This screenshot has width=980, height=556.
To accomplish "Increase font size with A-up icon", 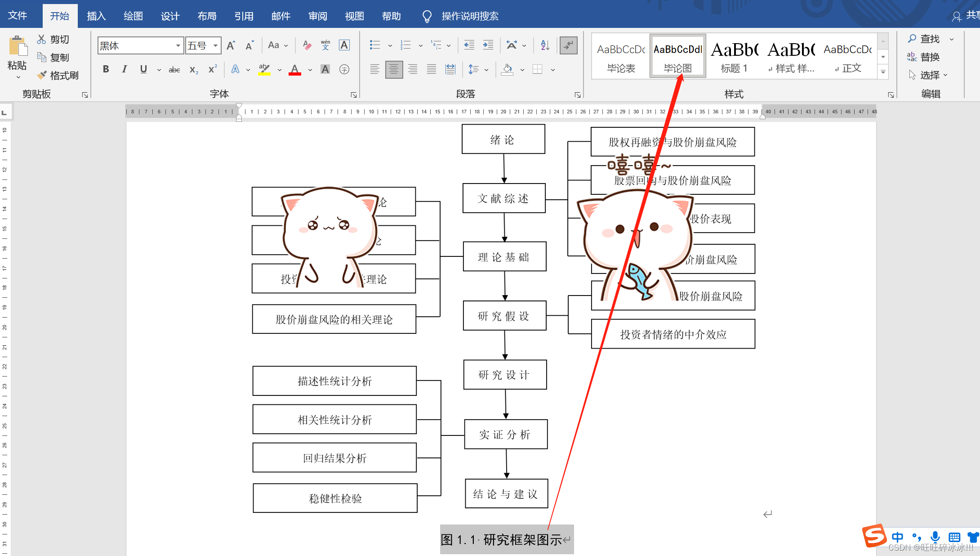I will tap(231, 45).
